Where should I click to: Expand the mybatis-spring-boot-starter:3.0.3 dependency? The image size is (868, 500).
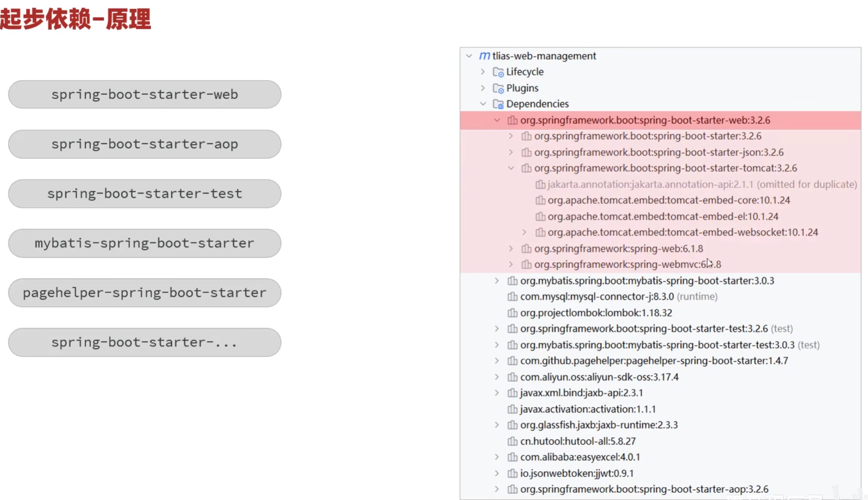click(x=497, y=281)
